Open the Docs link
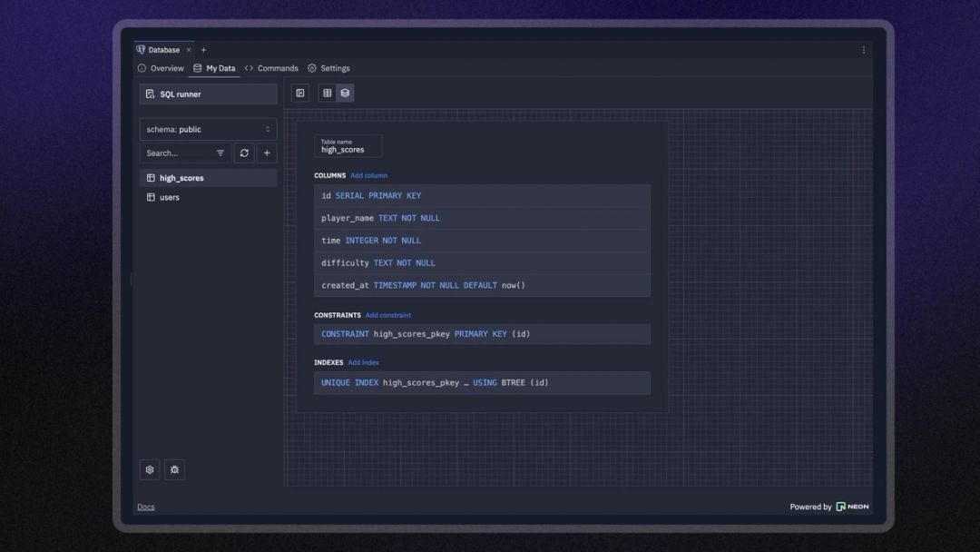Image resolution: width=980 pixels, height=552 pixels. click(146, 507)
